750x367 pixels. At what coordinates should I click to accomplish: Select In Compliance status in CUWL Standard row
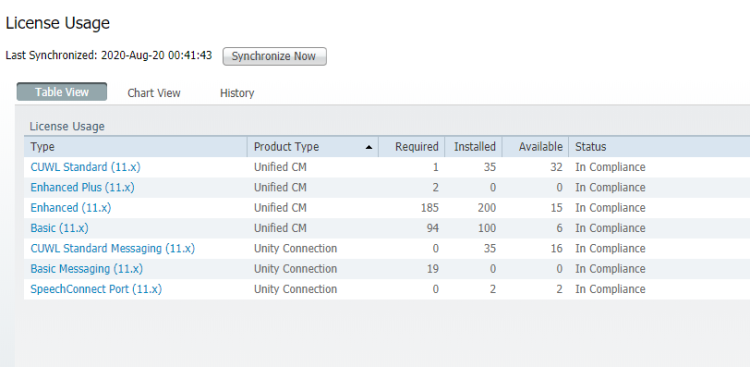pos(610,167)
